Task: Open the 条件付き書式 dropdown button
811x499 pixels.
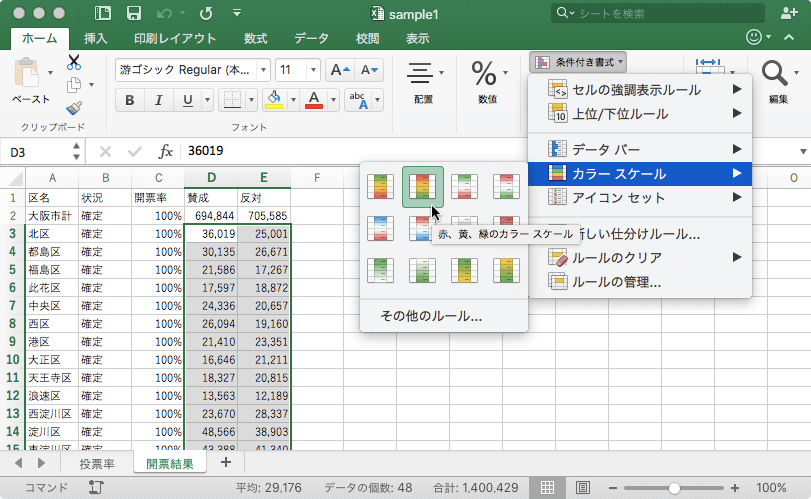Action: (x=578, y=62)
